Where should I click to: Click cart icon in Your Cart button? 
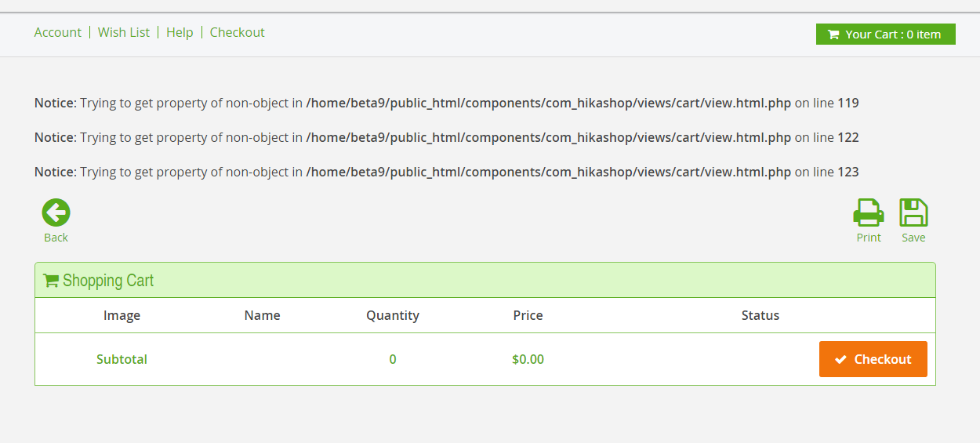(x=833, y=34)
